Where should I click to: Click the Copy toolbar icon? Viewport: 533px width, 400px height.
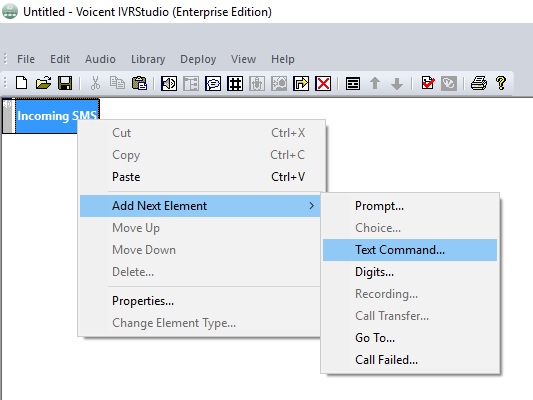pos(117,83)
